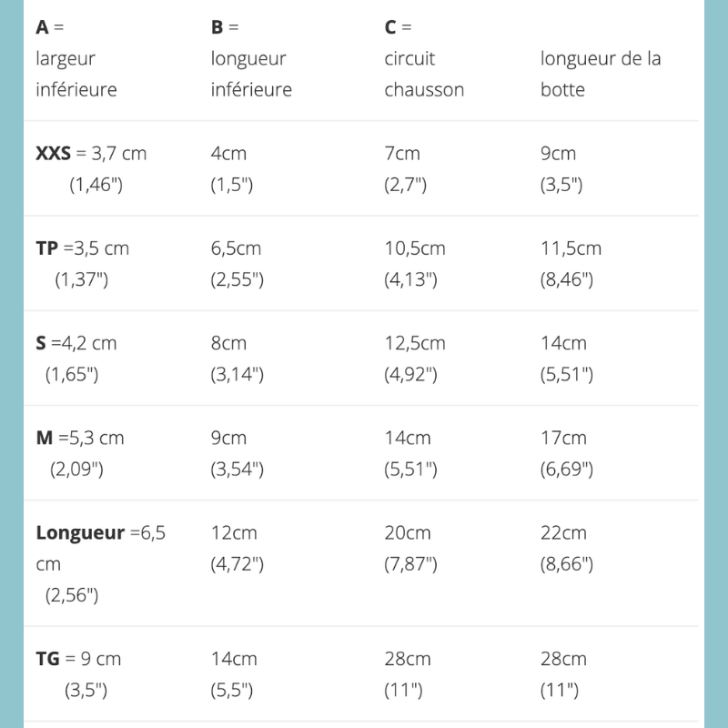Click the 17cm boot length value
728x728 pixels.
pyautogui.click(x=563, y=438)
